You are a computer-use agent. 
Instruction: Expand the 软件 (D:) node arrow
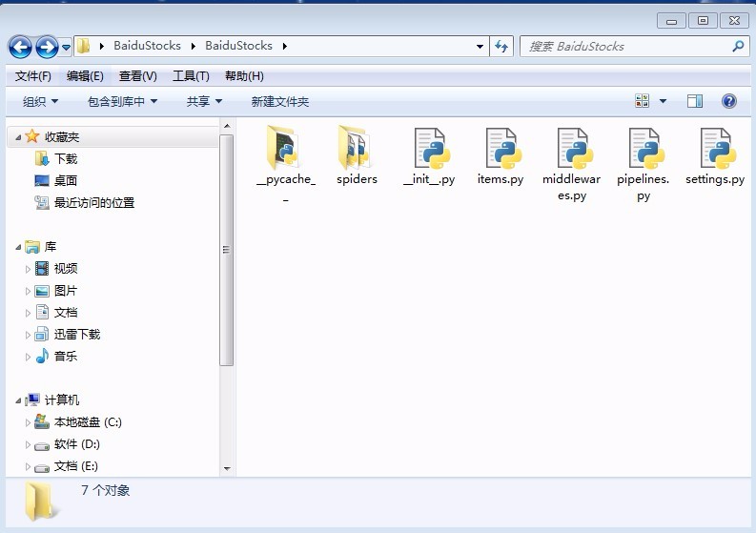click(x=28, y=444)
